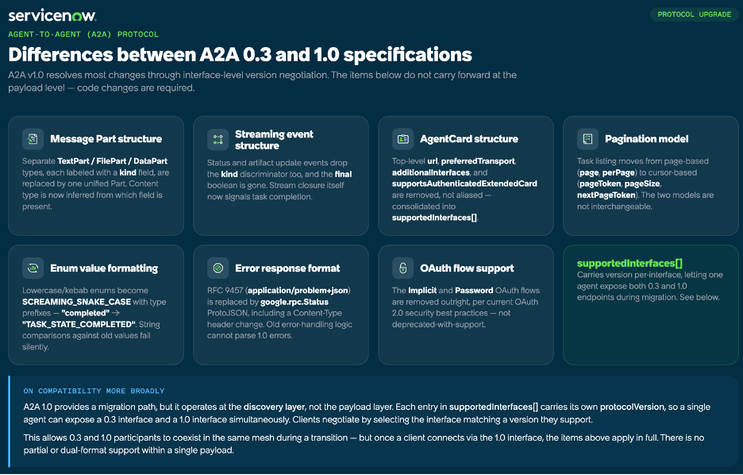Click the Streaming event structure title

(x=274, y=140)
